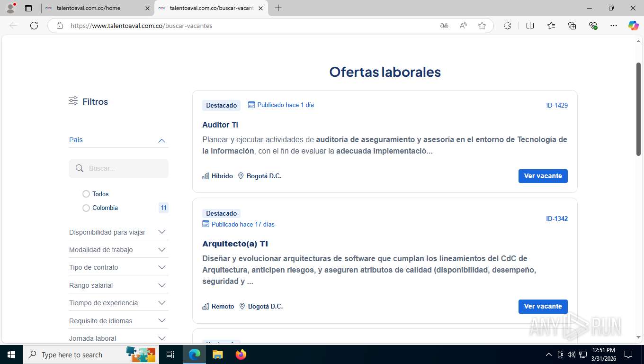The height and width of the screenshot is (364, 644).
Task: View site information padlock icon
Action: 60,26
